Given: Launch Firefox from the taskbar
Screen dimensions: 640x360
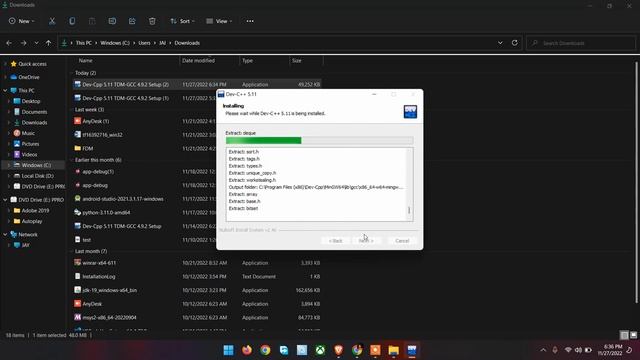Looking at the screenshot, I should pyautogui.click(x=247, y=350).
